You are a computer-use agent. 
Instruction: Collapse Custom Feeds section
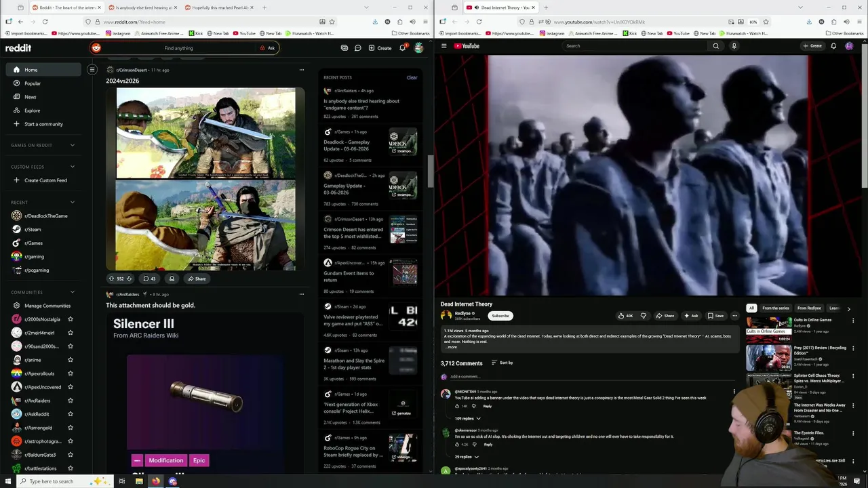73,167
